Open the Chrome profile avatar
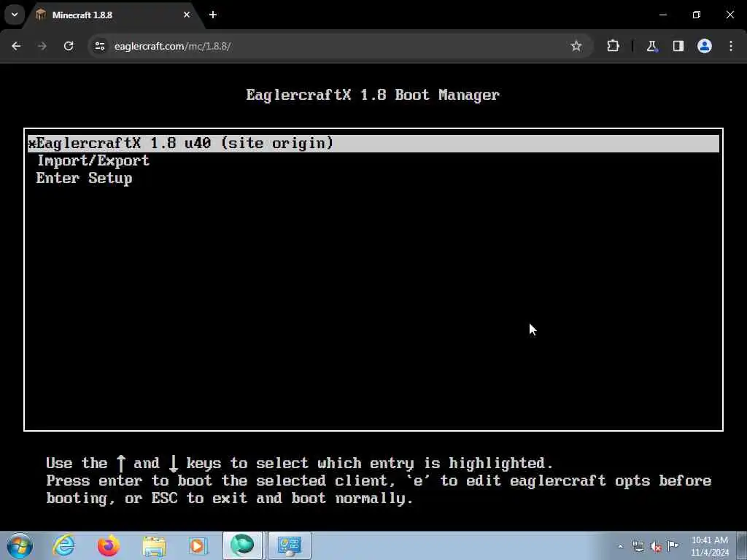This screenshot has height=560, width=747. click(705, 46)
